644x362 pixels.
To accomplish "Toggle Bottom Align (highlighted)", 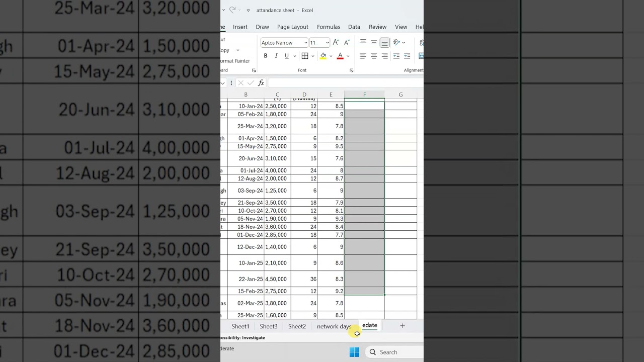I will 384,43.
